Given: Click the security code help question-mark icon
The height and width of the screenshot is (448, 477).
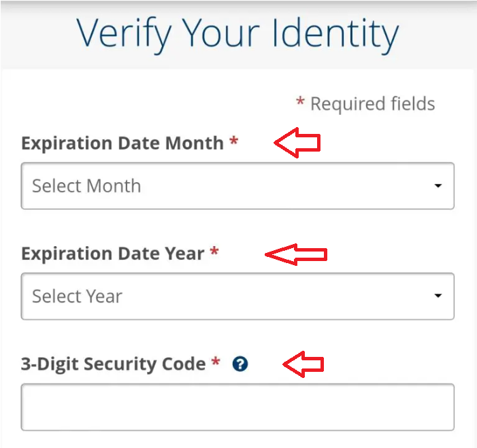Looking at the screenshot, I should (240, 364).
